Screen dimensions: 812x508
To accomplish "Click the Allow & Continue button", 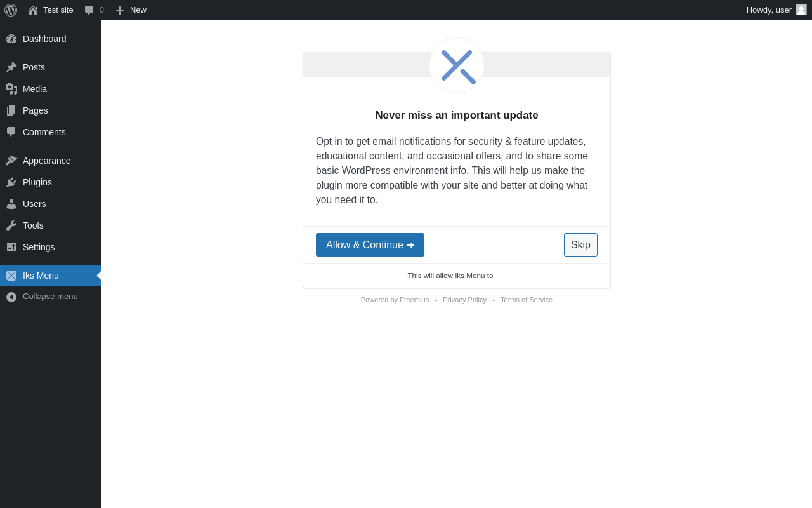I will (370, 245).
